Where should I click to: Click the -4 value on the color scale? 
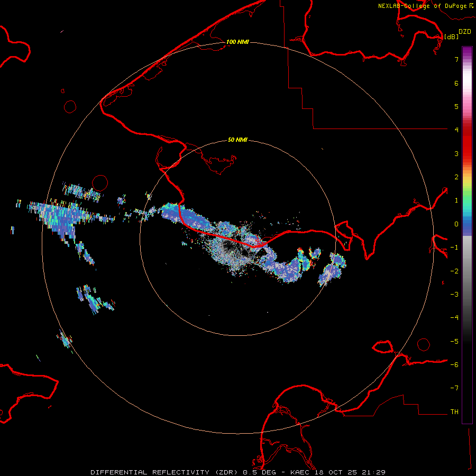tap(454, 318)
